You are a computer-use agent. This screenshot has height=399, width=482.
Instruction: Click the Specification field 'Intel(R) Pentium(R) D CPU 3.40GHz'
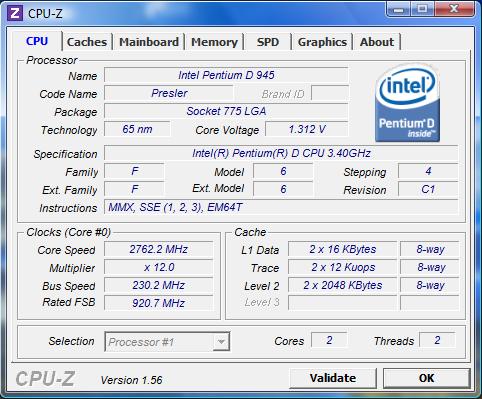(x=281, y=153)
